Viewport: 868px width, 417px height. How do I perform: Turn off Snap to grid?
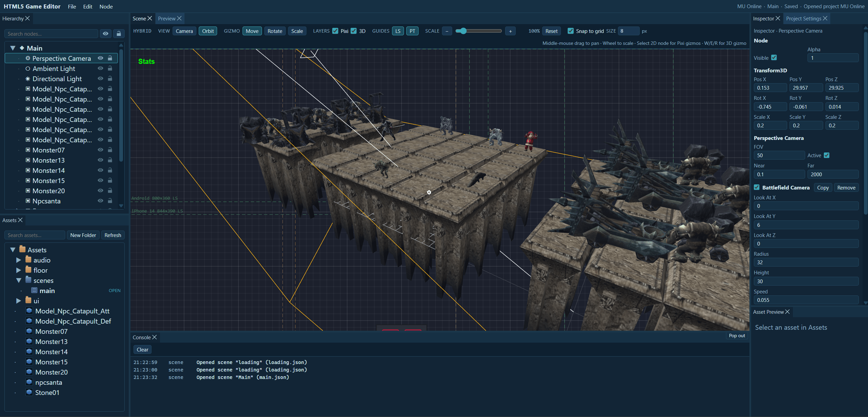tap(571, 31)
